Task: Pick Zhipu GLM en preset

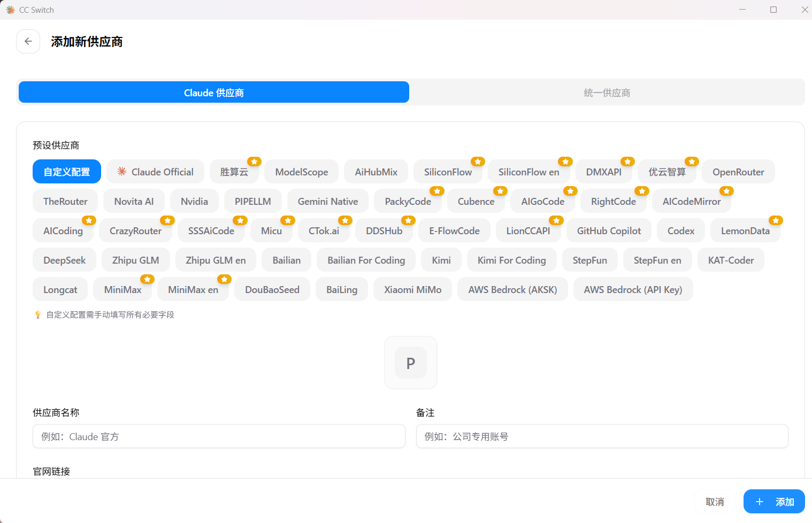Action: click(216, 260)
